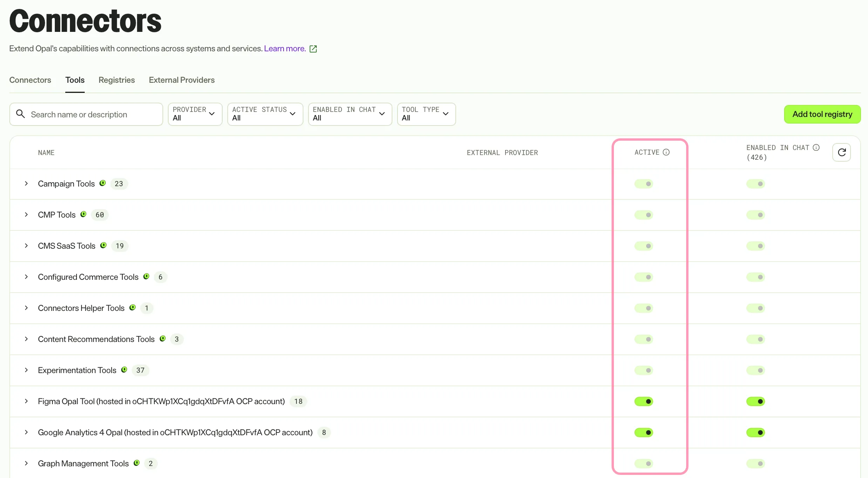868x478 pixels.
Task: Expand the Google Analytics 4 Opal row
Action: click(x=26, y=432)
